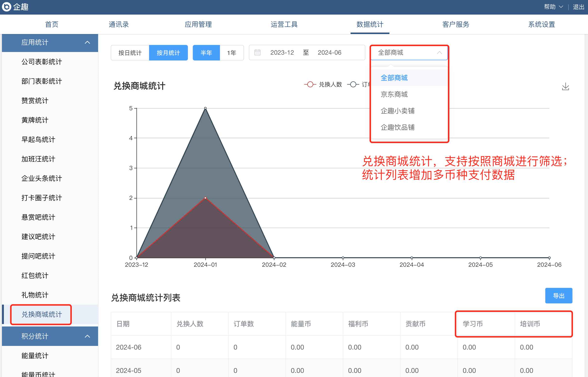Click 退出 to log out

tap(579, 7)
